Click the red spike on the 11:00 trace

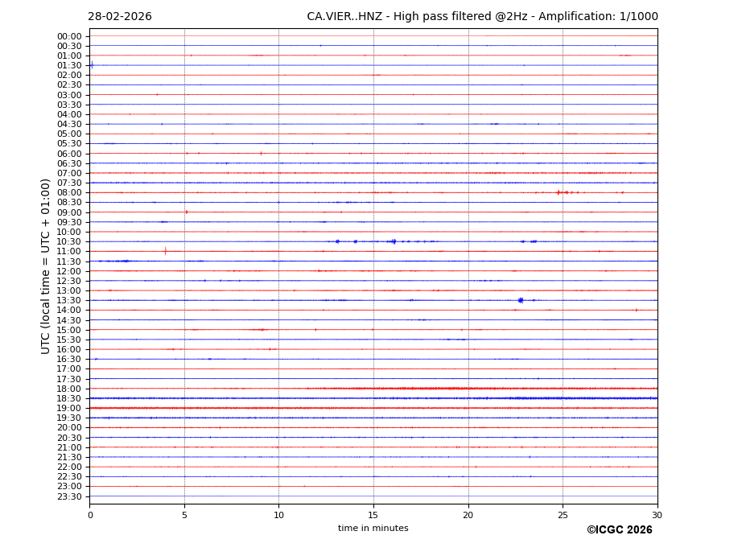coord(165,251)
